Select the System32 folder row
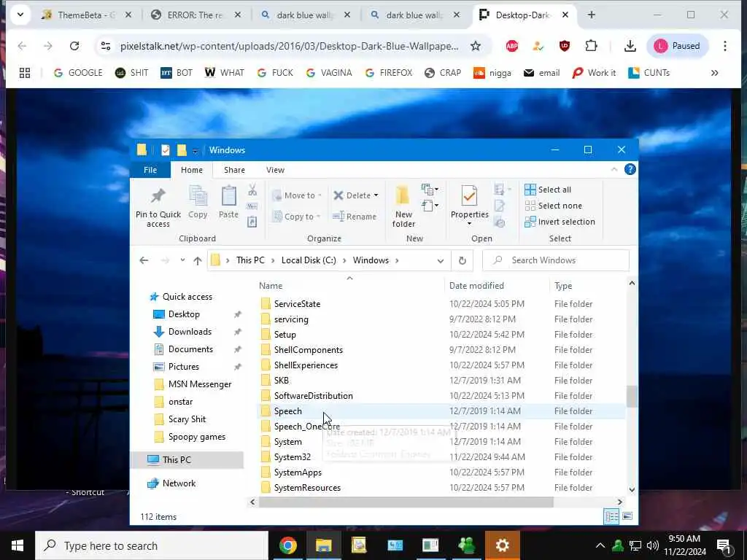This screenshot has width=747, height=560. (x=441, y=457)
